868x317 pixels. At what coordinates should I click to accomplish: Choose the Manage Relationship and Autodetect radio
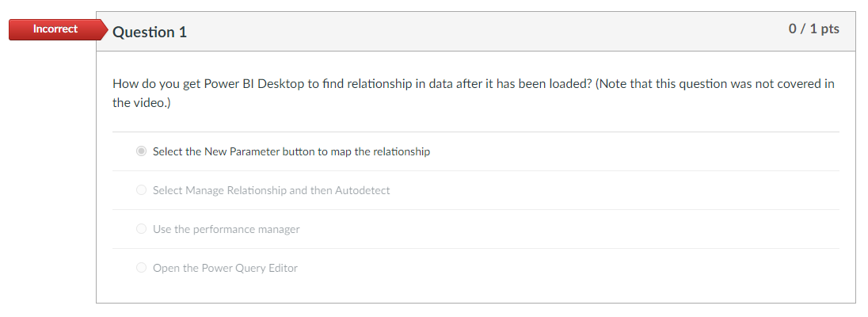pyautogui.click(x=141, y=190)
